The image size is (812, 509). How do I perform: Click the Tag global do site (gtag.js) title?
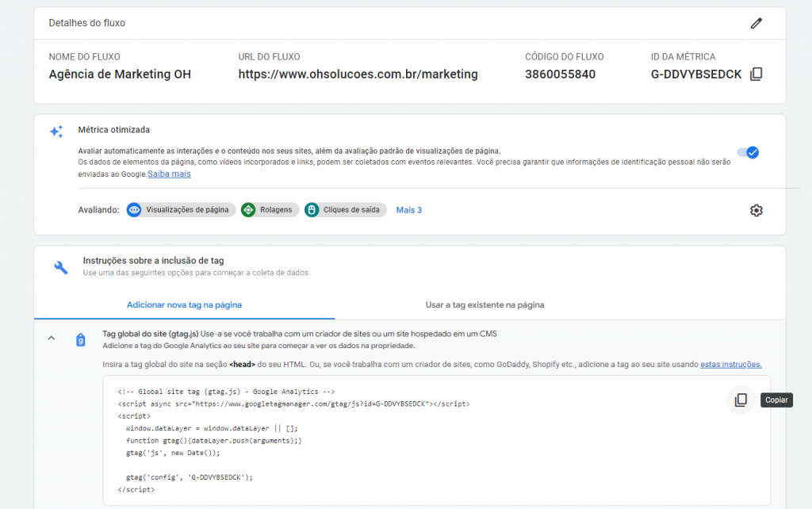tap(150, 334)
